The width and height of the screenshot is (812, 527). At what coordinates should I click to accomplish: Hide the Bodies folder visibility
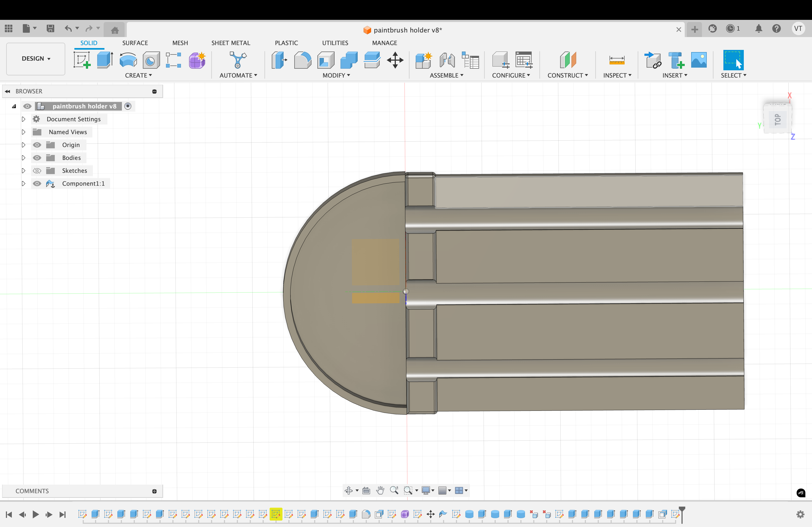pos(37,158)
